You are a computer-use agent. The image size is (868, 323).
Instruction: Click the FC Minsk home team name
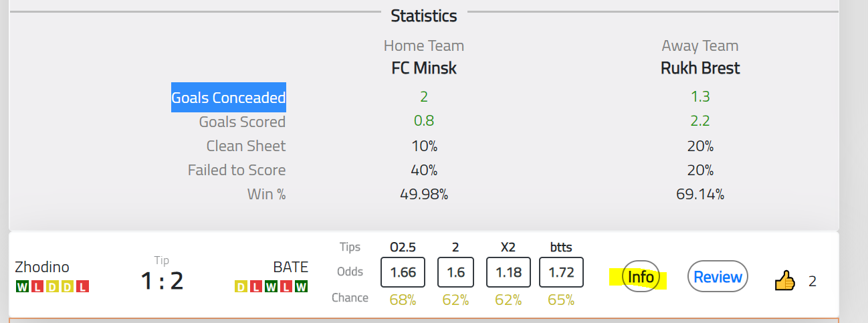424,68
